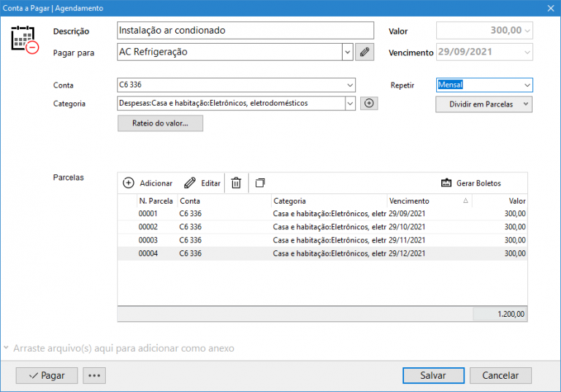
Task: Open the three-dots more options button
Action: click(x=95, y=375)
